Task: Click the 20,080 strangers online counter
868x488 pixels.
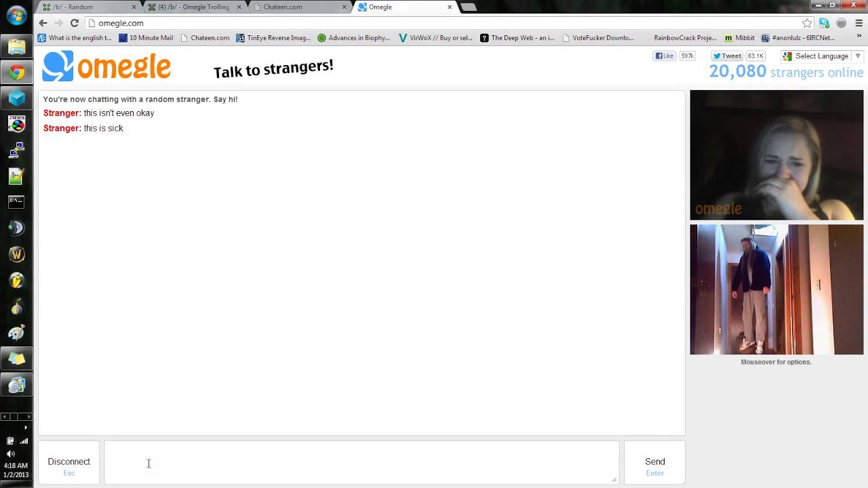Action: pos(786,72)
